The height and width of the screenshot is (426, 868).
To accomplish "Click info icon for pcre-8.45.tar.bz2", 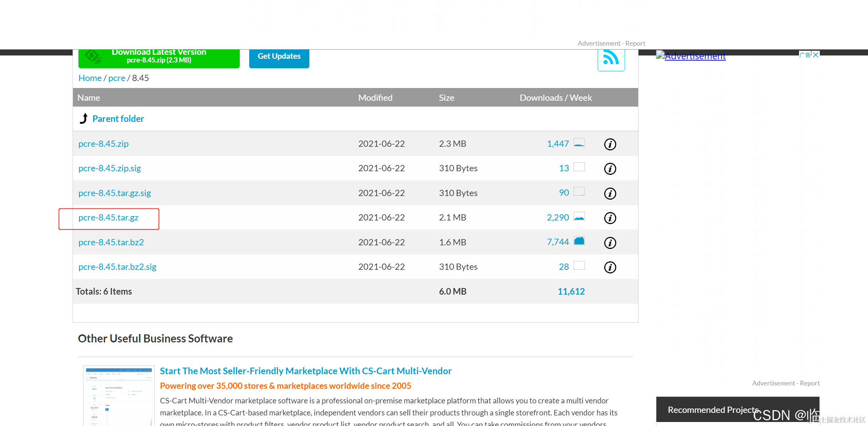I will tap(610, 243).
